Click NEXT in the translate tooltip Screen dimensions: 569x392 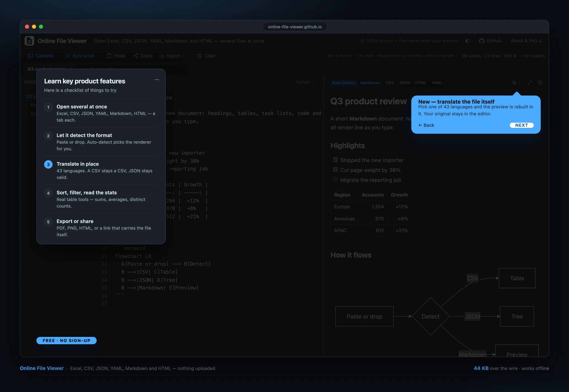point(522,125)
